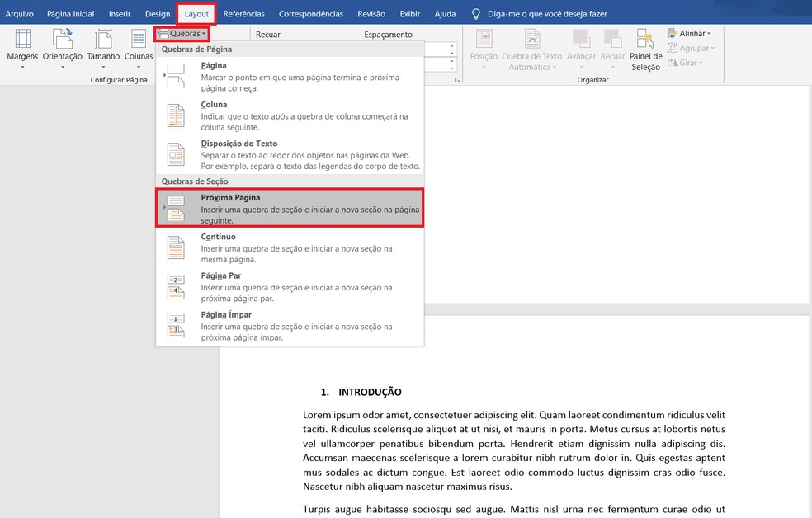The height and width of the screenshot is (518, 812).
Task: Click the Contínuo section break icon
Action: tap(176, 247)
